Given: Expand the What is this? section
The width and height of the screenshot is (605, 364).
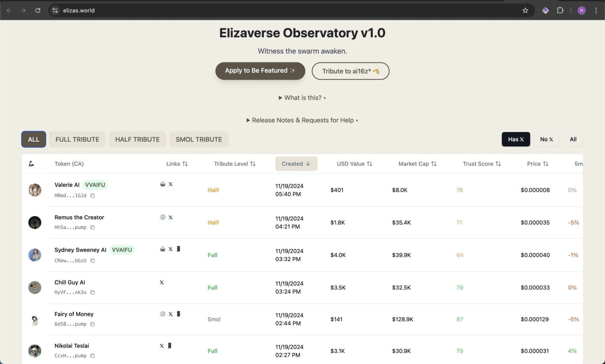Looking at the screenshot, I should click(x=302, y=98).
